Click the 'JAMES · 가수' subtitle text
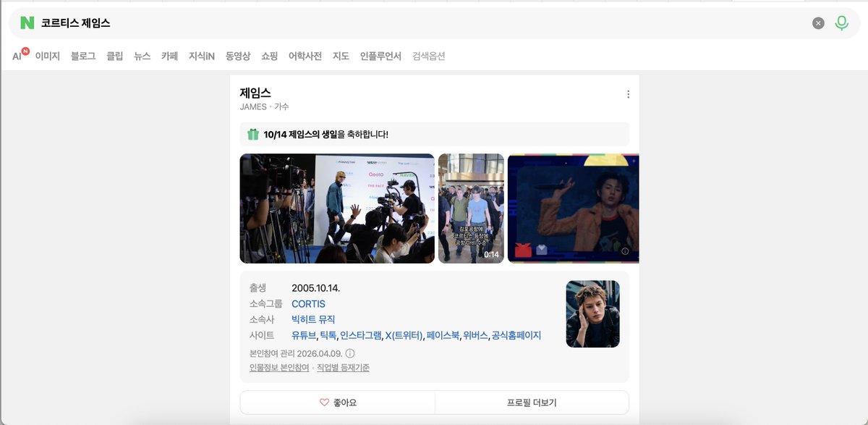868x425 pixels. pos(264,107)
